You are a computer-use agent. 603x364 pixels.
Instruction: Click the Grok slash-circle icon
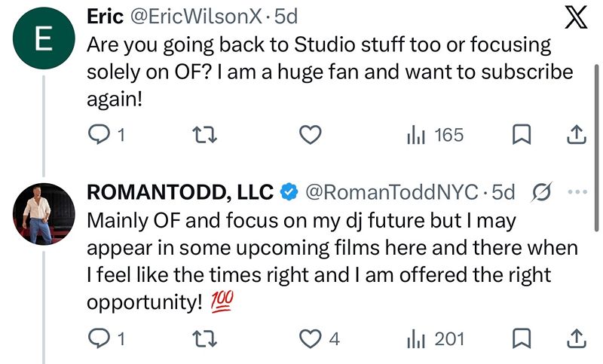[541, 191]
